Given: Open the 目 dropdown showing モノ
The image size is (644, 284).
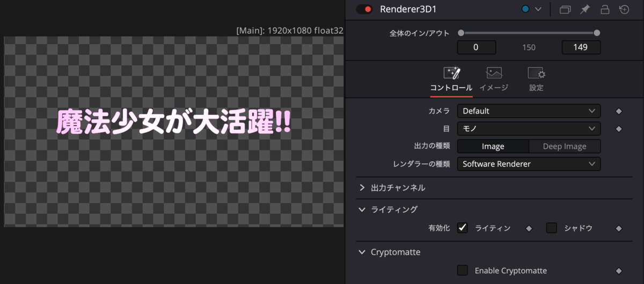Looking at the screenshot, I should [x=529, y=129].
